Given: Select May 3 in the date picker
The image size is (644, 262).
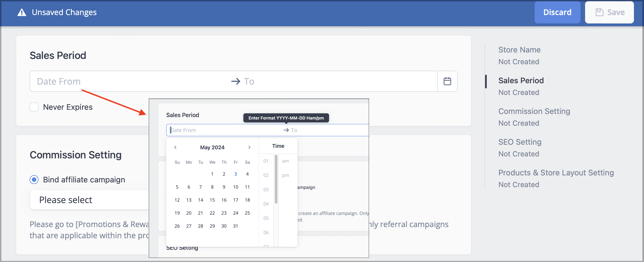Looking at the screenshot, I should click(236, 174).
